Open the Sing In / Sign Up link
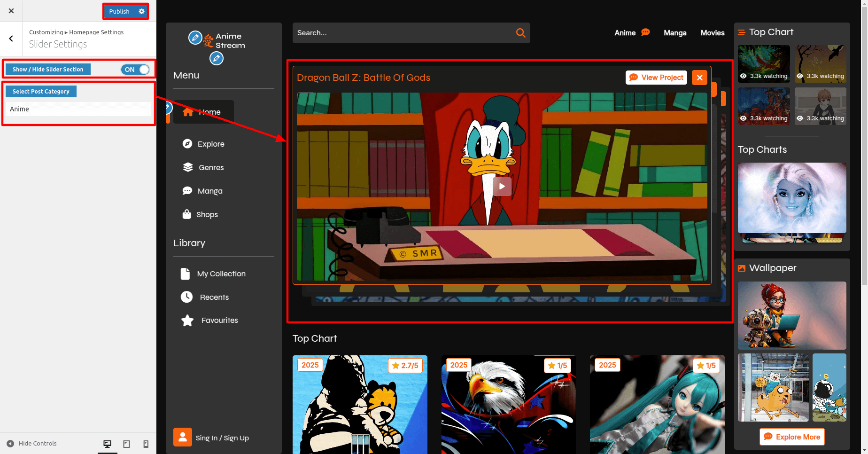 [x=222, y=438]
